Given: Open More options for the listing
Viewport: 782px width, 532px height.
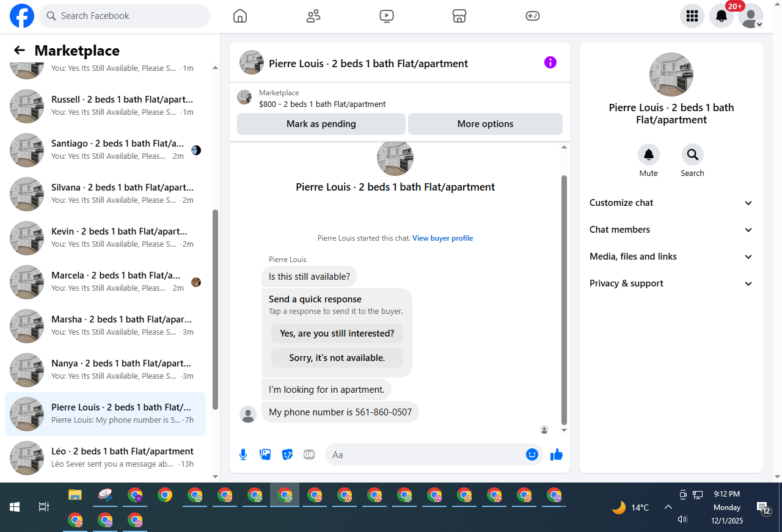Looking at the screenshot, I should (x=485, y=124).
